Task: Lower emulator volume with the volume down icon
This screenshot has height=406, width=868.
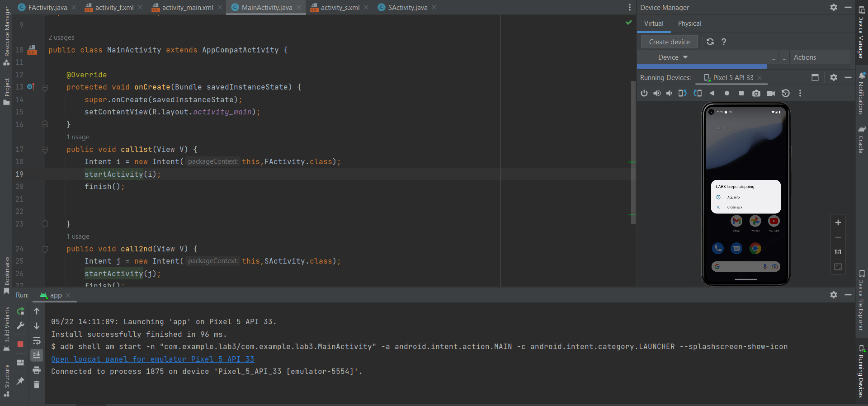Action: tap(669, 93)
